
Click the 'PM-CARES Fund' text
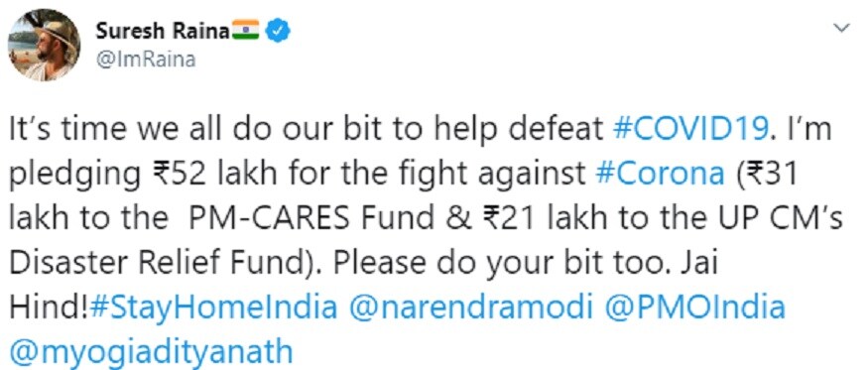pyautogui.click(x=313, y=218)
